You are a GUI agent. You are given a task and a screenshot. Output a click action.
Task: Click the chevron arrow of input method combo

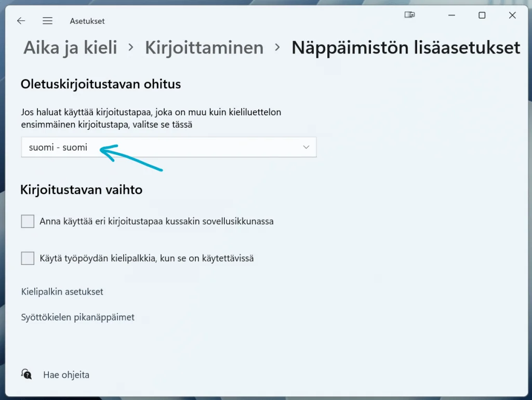[x=306, y=147]
